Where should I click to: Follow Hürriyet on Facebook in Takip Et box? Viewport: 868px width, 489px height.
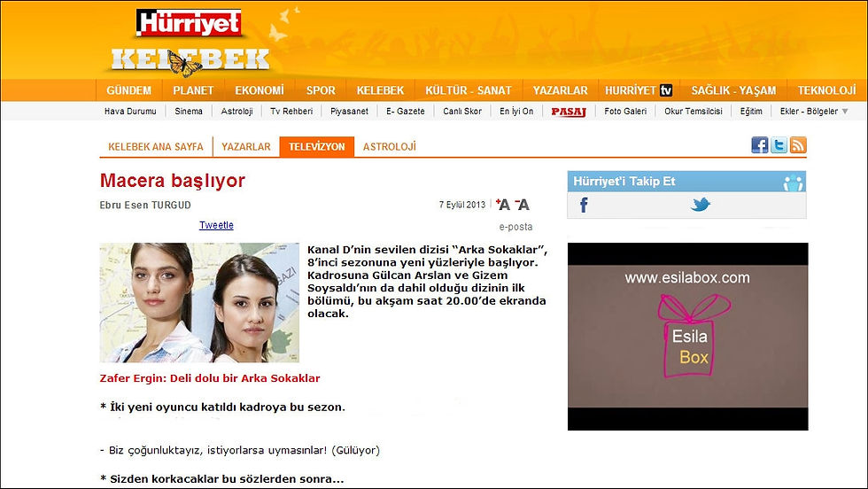click(584, 205)
